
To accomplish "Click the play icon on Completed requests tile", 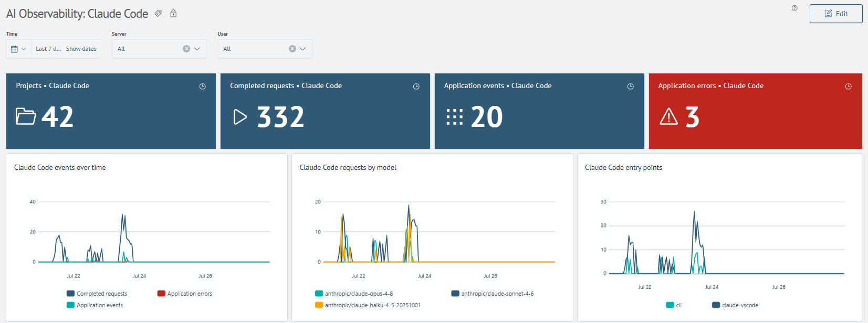I will (x=240, y=116).
